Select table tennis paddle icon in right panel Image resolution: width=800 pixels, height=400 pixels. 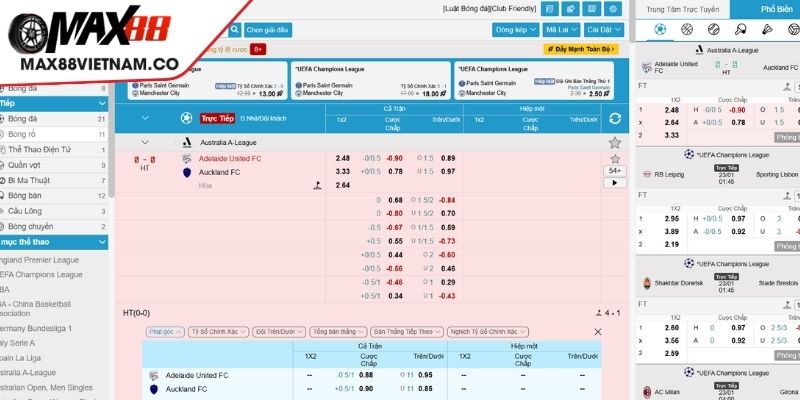coord(740,29)
